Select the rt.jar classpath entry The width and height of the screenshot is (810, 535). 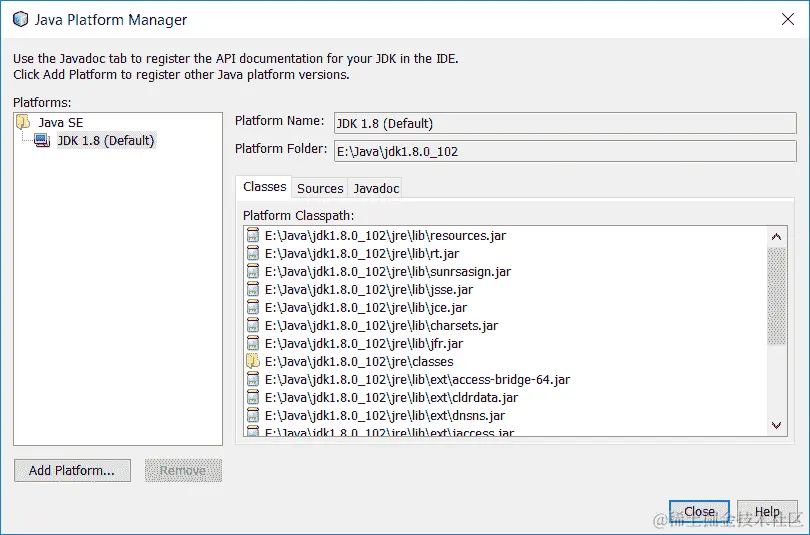362,254
